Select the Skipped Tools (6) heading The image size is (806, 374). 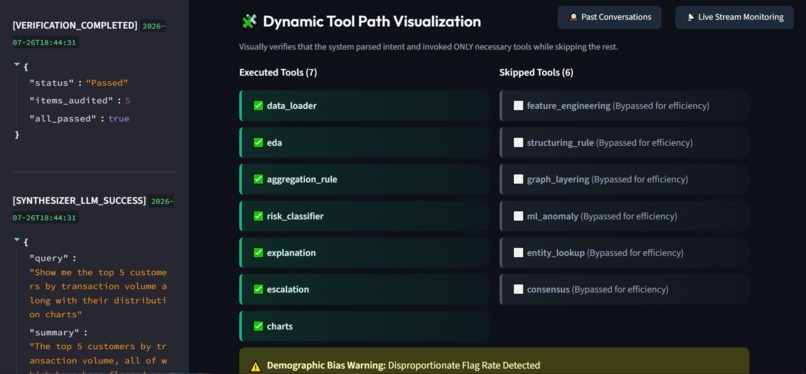(536, 72)
